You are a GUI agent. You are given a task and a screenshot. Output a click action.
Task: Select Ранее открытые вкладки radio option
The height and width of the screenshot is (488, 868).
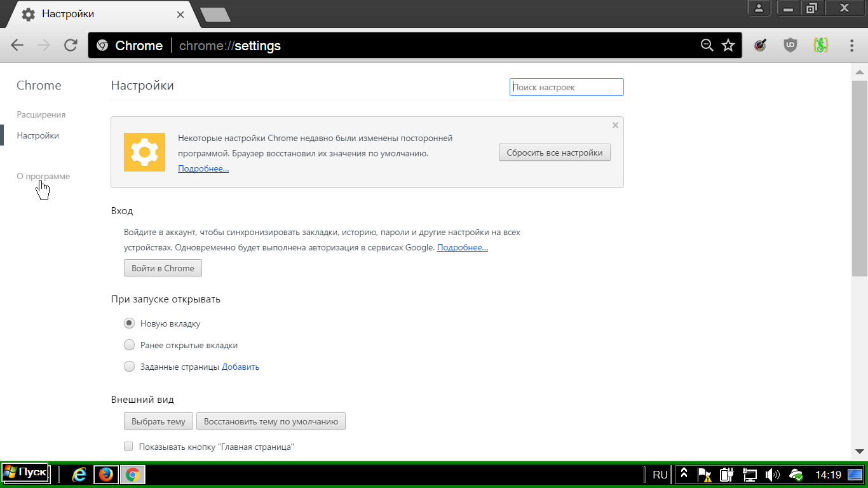129,345
